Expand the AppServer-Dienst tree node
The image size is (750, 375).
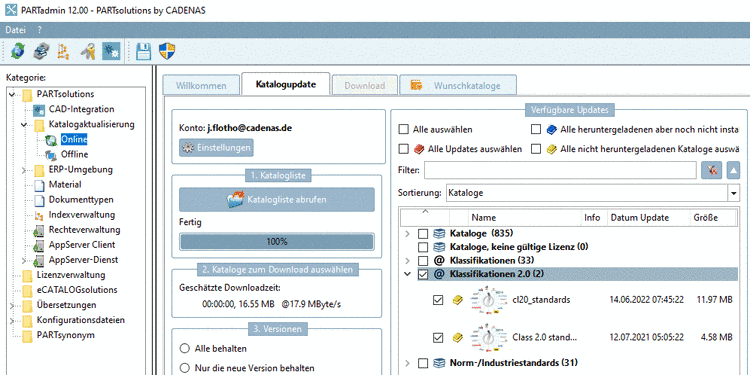[24, 261]
